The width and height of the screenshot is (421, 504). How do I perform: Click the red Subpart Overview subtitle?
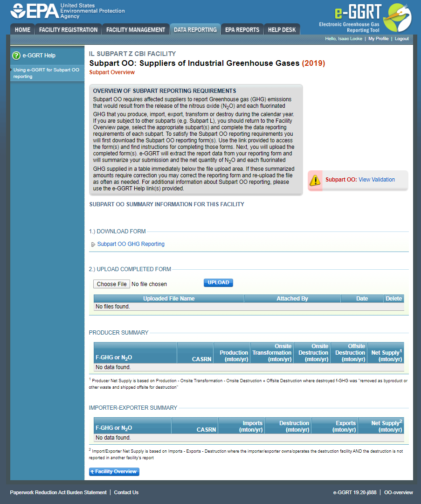112,72
